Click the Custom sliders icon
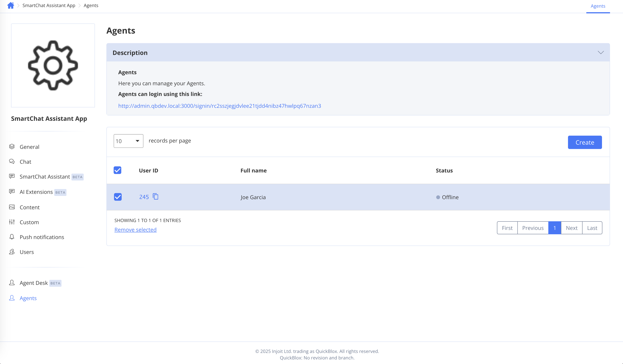The width and height of the screenshot is (623, 364). pos(12,222)
